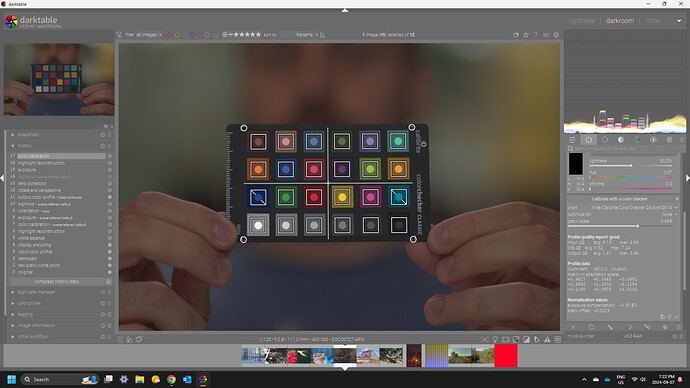Click compress history stack button
The height and width of the screenshot is (388, 690).
pos(57,282)
